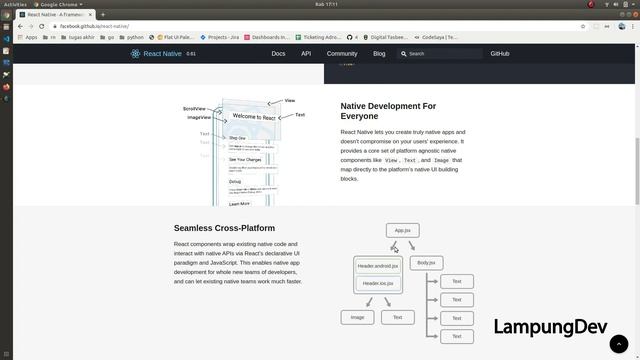The height and width of the screenshot is (360, 640).
Task: Open the CodeSaya bookmark
Action: [x=436, y=37]
